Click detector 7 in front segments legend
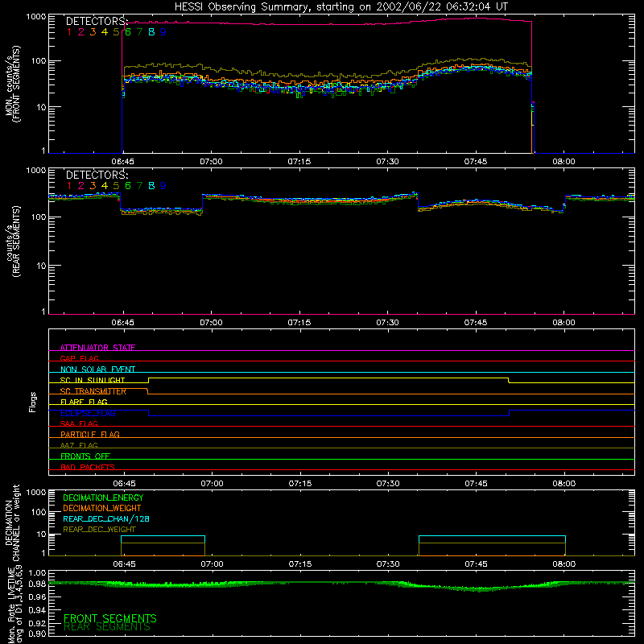The height and width of the screenshot is (644, 644). 139,32
